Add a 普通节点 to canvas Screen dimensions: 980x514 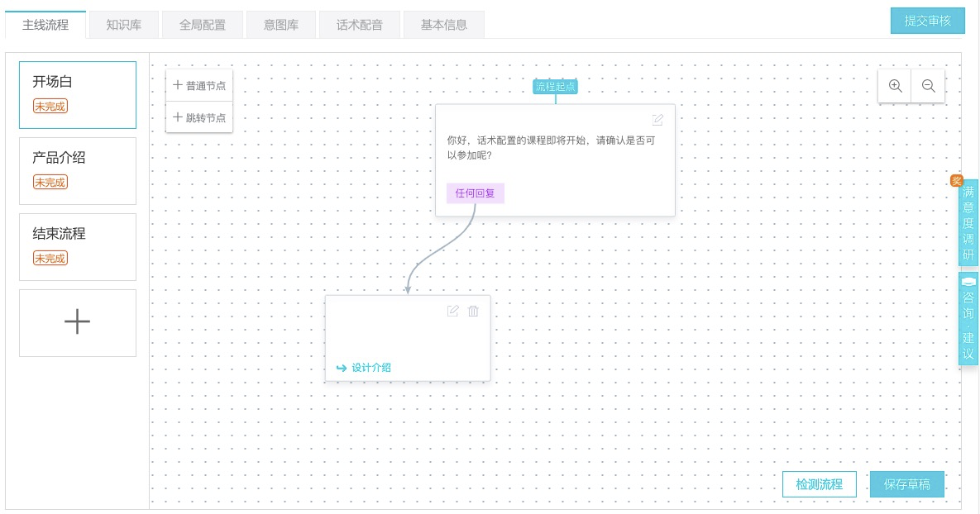pyautogui.click(x=199, y=86)
